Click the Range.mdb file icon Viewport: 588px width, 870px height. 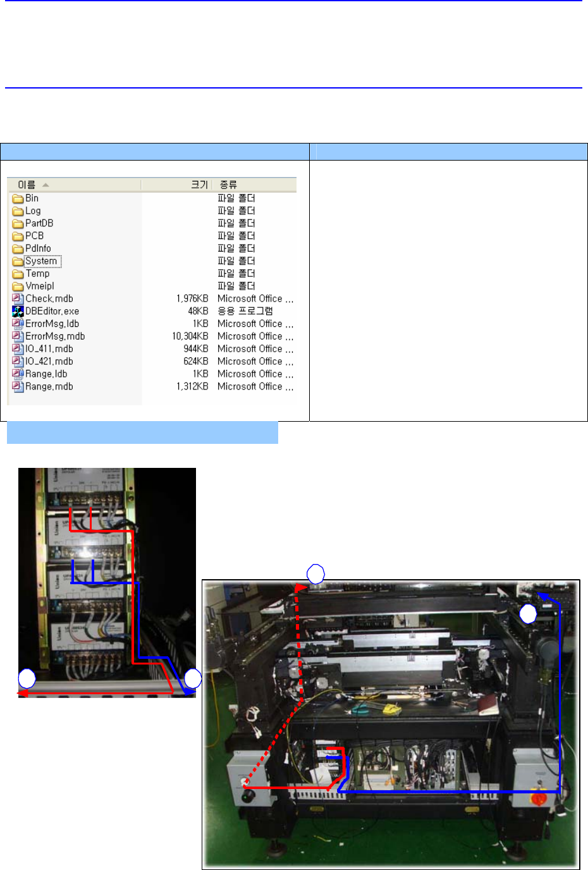click(x=18, y=386)
